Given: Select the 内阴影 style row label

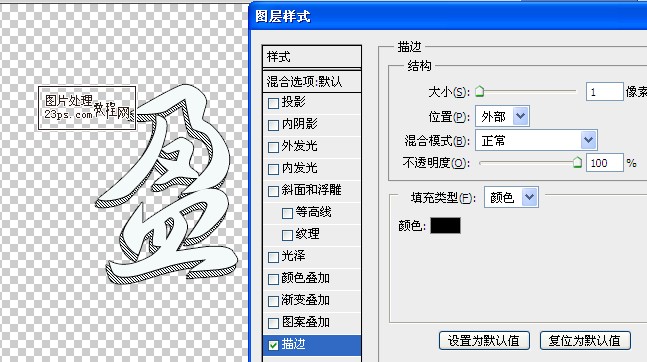Looking at the screenshot, I should click(300, 124).
